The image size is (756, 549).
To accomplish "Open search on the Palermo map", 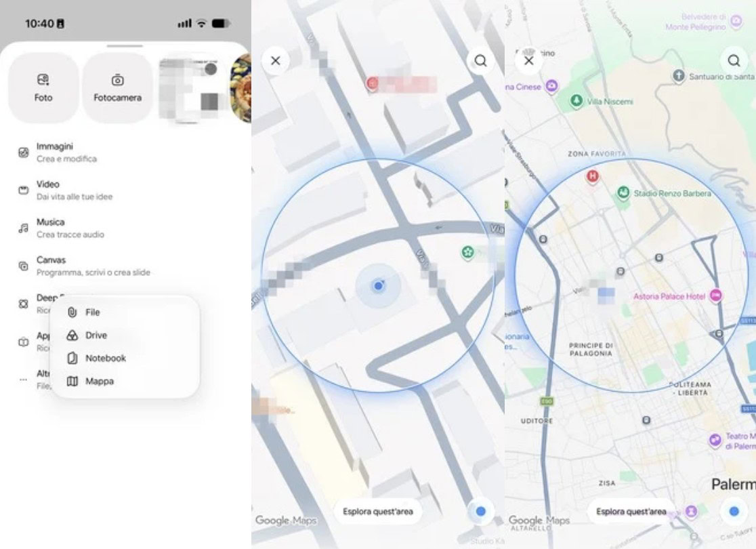I will click(734, 61).
